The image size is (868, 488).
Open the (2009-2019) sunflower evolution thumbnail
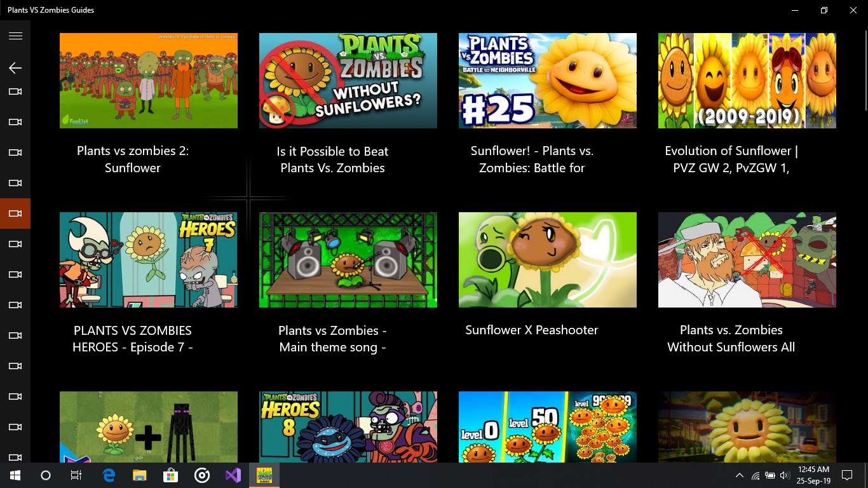[x=747, y=81]
